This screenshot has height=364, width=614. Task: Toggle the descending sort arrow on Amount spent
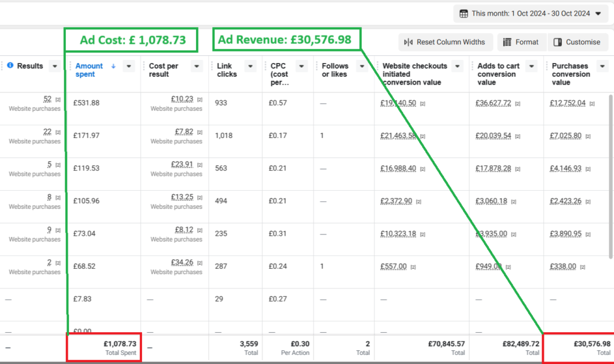[114, 66]
